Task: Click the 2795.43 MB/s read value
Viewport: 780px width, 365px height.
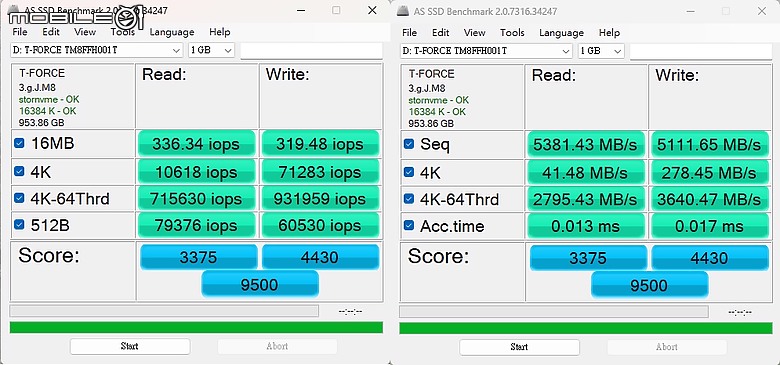Action: [585, 199]
